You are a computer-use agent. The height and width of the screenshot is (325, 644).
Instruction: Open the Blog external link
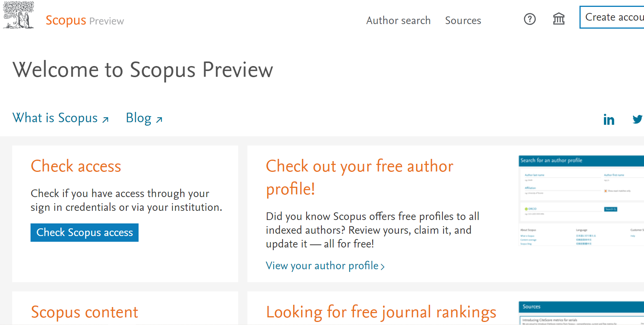coord(144,118)
